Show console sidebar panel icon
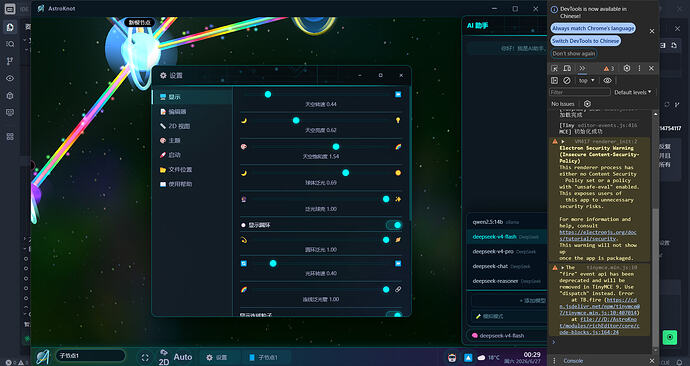This screenshot has height=366, width=690. pos(554,81)
